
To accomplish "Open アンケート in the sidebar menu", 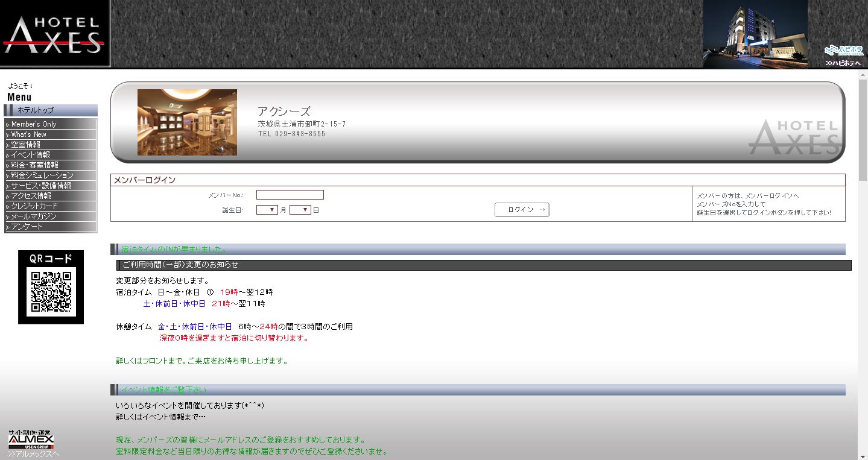I will (x=51, y=227).
